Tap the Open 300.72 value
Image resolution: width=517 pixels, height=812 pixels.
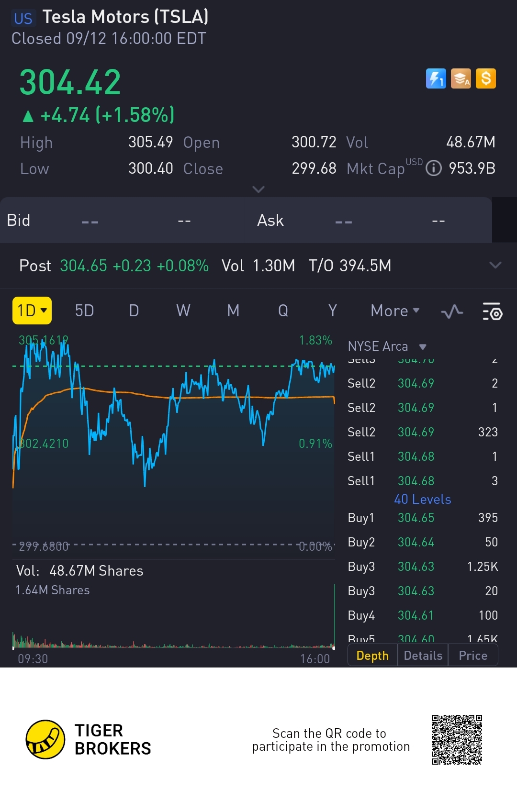point(314,142)
